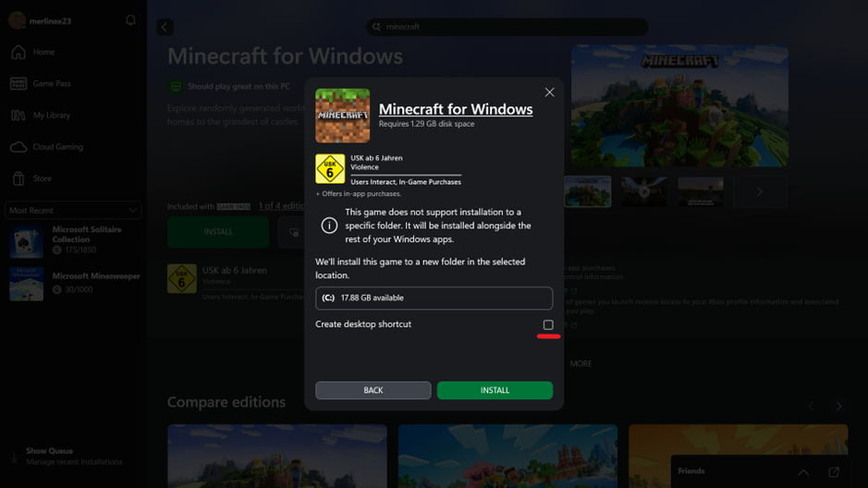The image size is (868, 488).
Task: Click the performance check icon beside Should play great
Action: coord(176,86)
